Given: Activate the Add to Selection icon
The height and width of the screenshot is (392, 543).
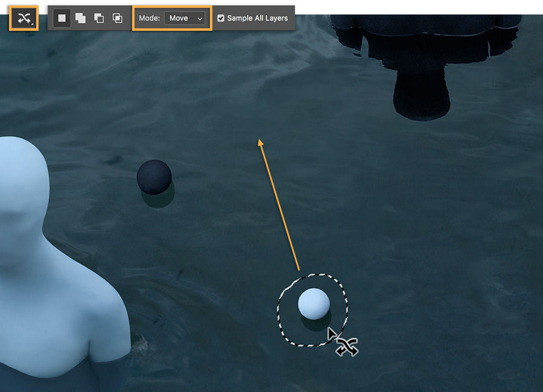Looking at the screenshot, I should [81, 17].
